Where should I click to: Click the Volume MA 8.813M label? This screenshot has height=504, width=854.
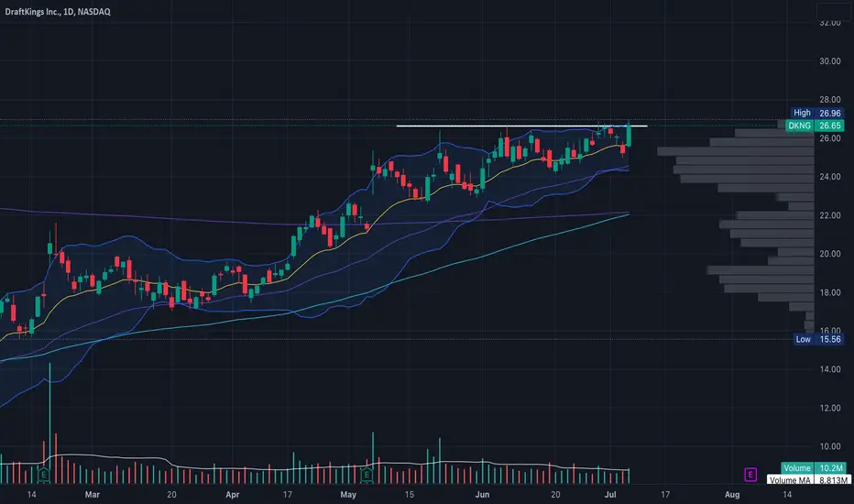tap(808, 480)
